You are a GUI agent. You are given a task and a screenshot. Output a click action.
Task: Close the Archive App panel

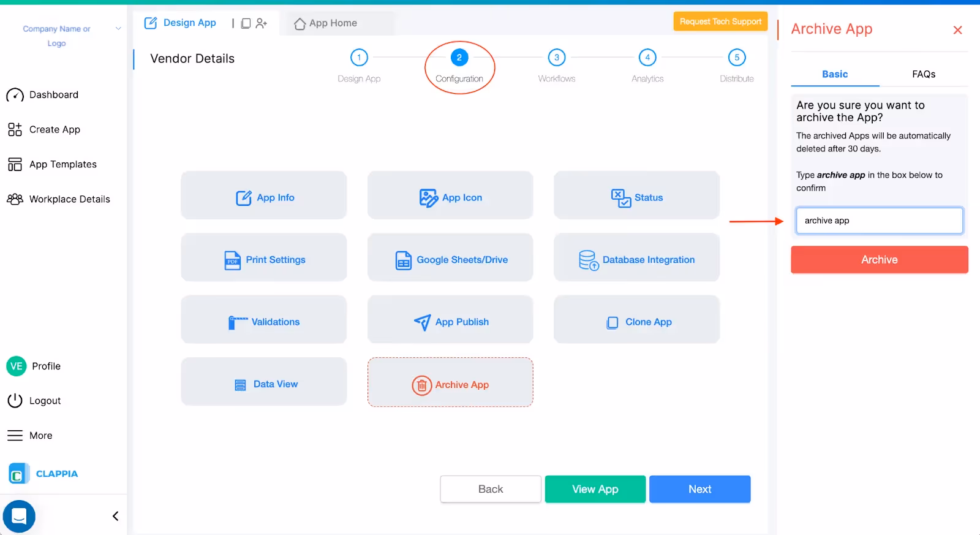[958, 30]
